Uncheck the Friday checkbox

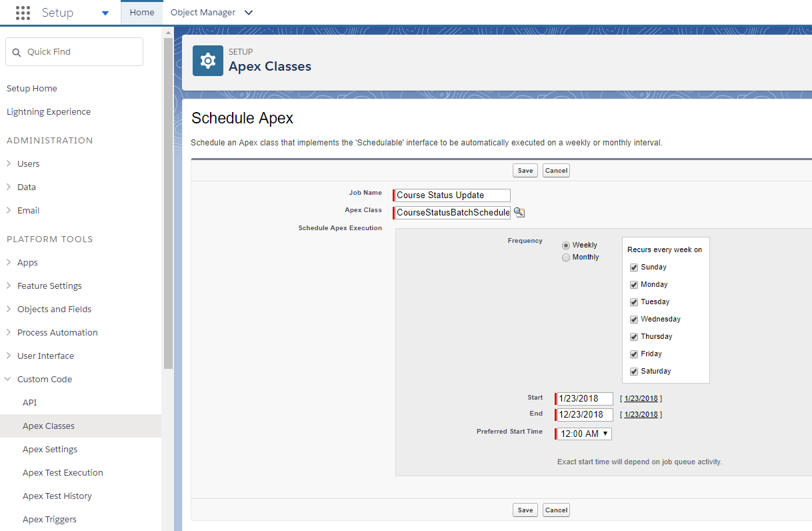(x=634, y=354)
